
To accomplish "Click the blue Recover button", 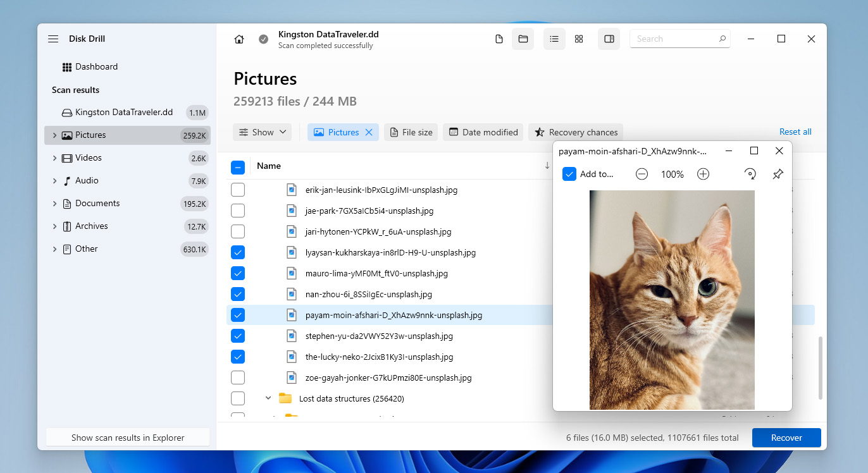I will tap(786, 438).
